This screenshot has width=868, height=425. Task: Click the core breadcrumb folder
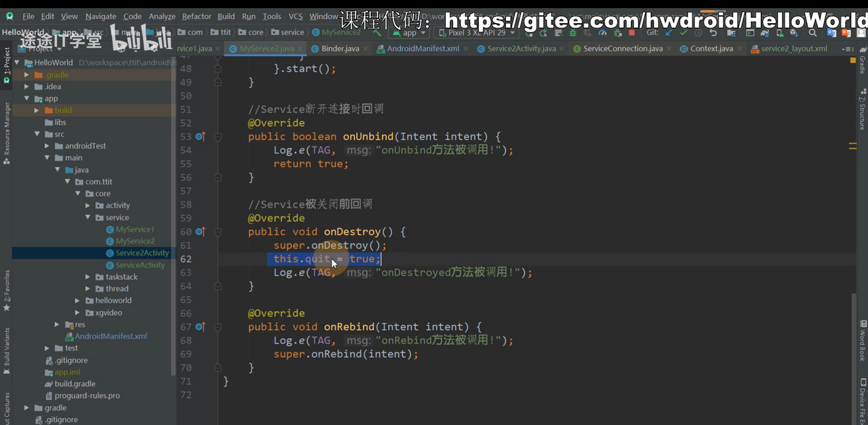pos(251,32)
